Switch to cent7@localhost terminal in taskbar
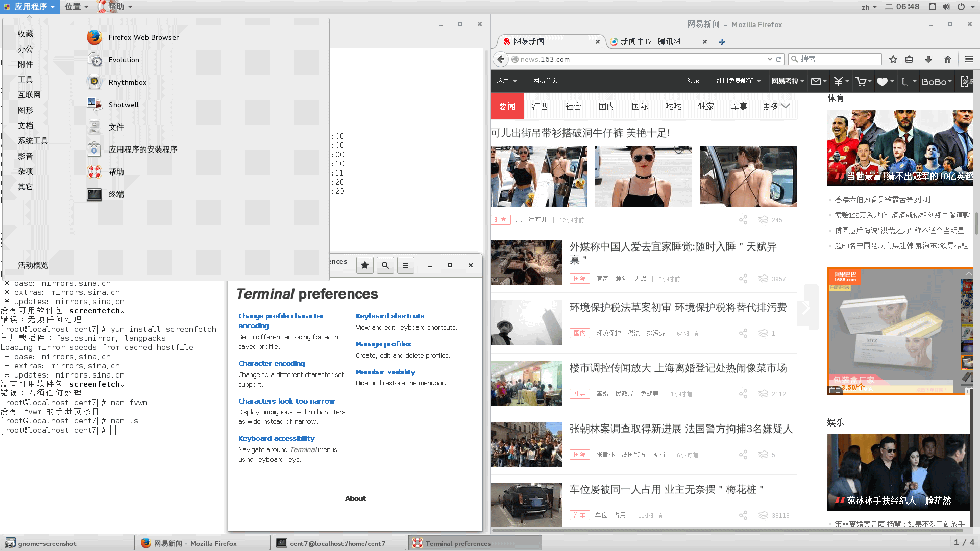This screenshot has height=551, width=980. pos(338,543)
